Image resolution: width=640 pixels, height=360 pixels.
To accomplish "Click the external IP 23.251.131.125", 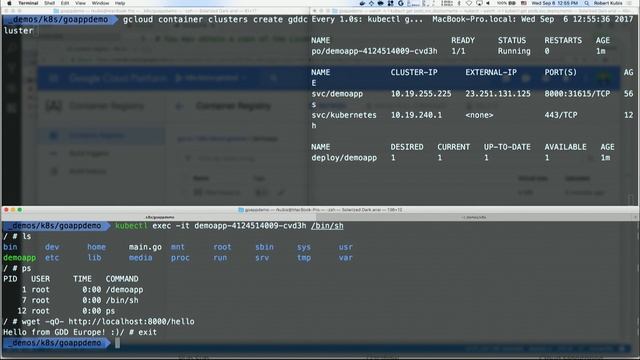I will (498, 94).
